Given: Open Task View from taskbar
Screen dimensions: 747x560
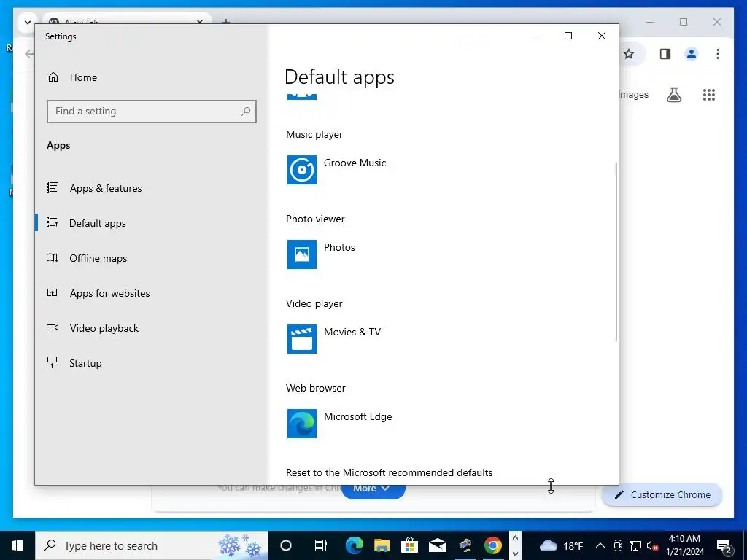Looking at the screenshot, I should [321, 545].
